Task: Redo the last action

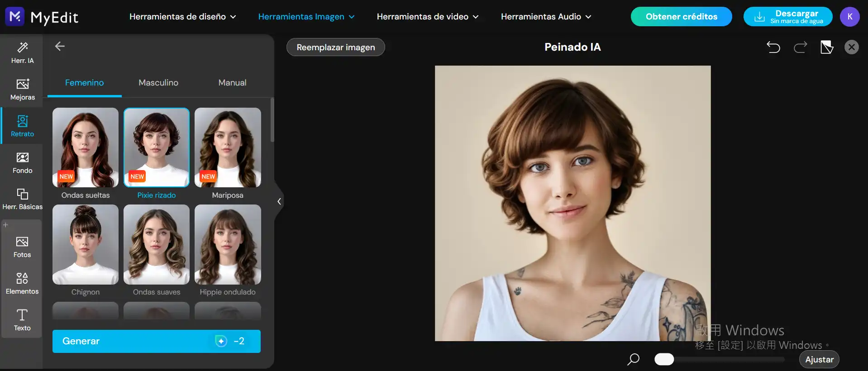Action: [x=800, y=47]
